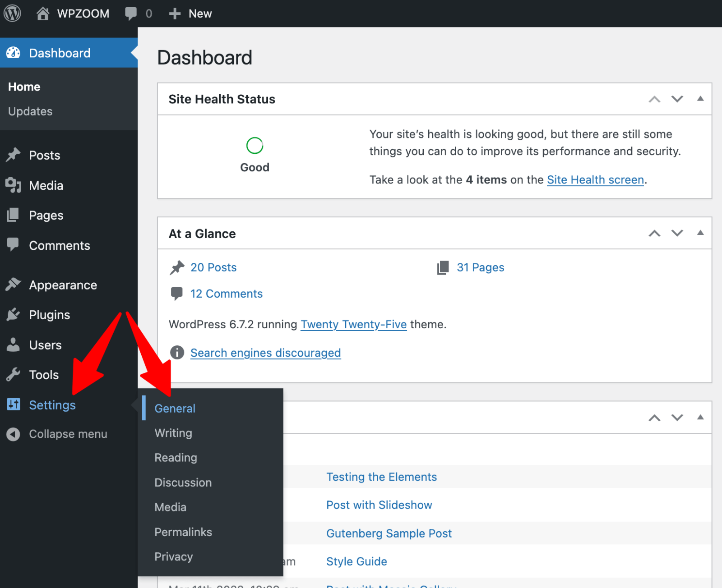
Task: Click the comments bubble in the admin bar
Action: [x=131, y=14]
